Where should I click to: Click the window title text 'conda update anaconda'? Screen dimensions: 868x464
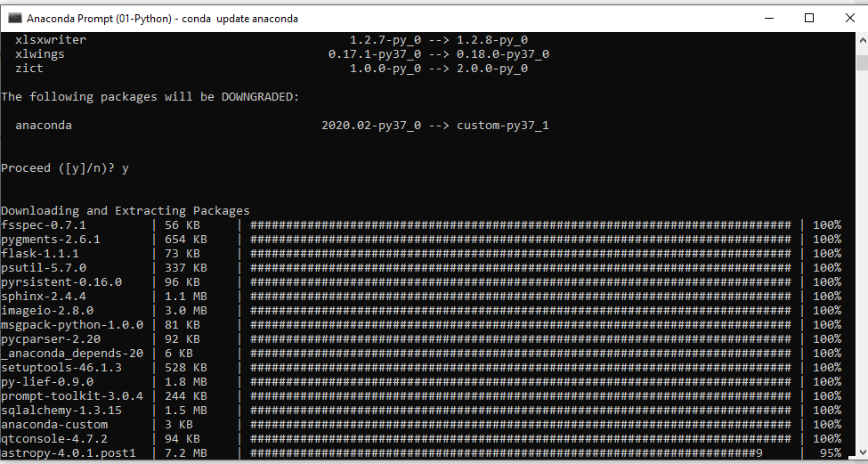tap(240, 19)
